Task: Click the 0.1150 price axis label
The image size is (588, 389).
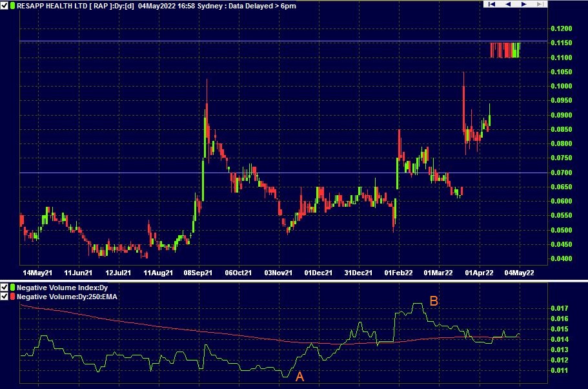Action: 562,43
